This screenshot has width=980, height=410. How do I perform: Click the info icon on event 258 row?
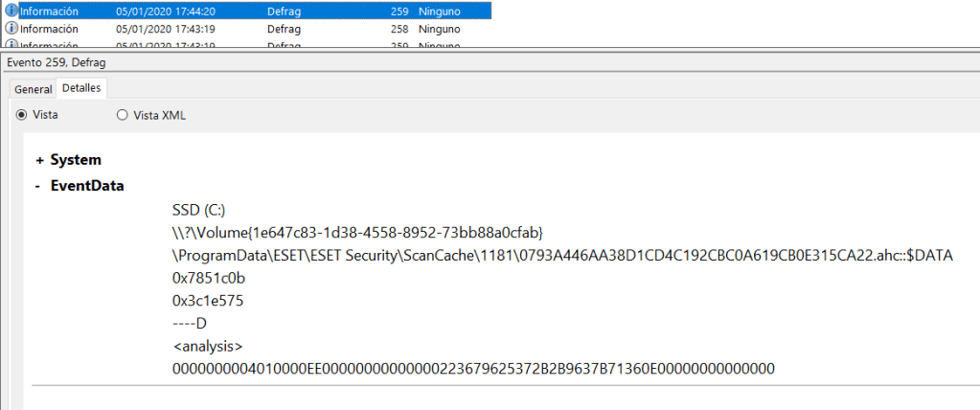click(x=11, y=29)
